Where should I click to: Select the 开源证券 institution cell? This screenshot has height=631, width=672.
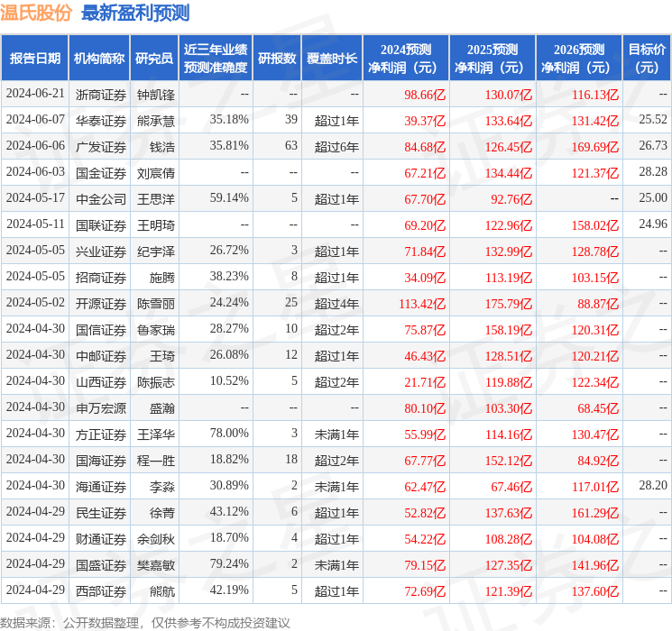pyautogui.click(x=101, y=303)
